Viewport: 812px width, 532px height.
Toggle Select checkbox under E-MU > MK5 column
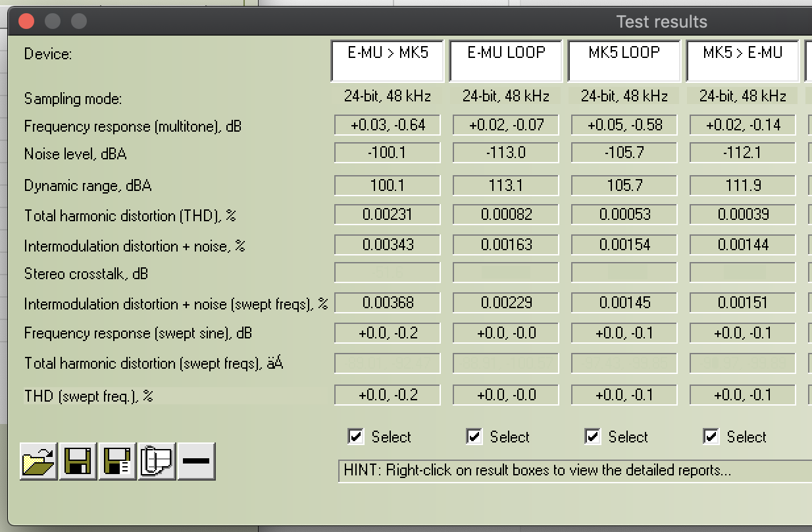355,436
